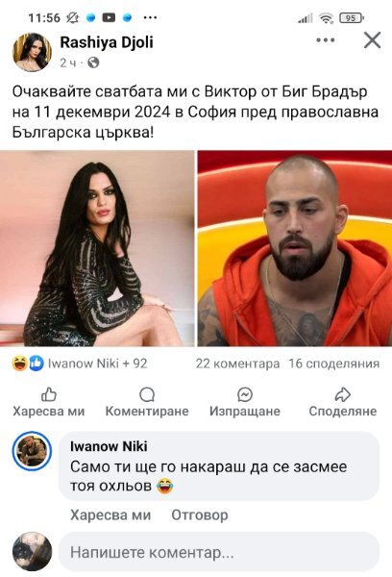The width and height of the screenshot is (392, 577).
Task: Open the laughing and like reactions list
Action: pos(80,364)
